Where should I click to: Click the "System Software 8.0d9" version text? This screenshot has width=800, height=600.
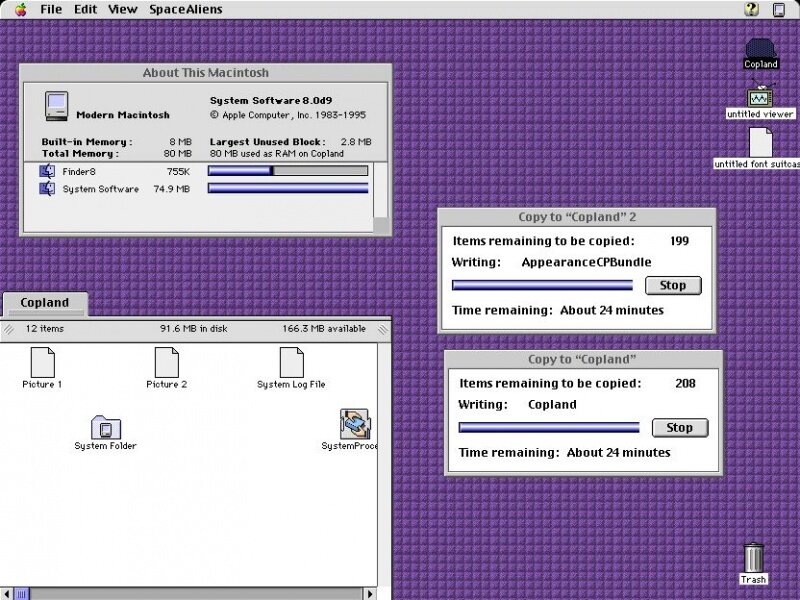(271, 101)
